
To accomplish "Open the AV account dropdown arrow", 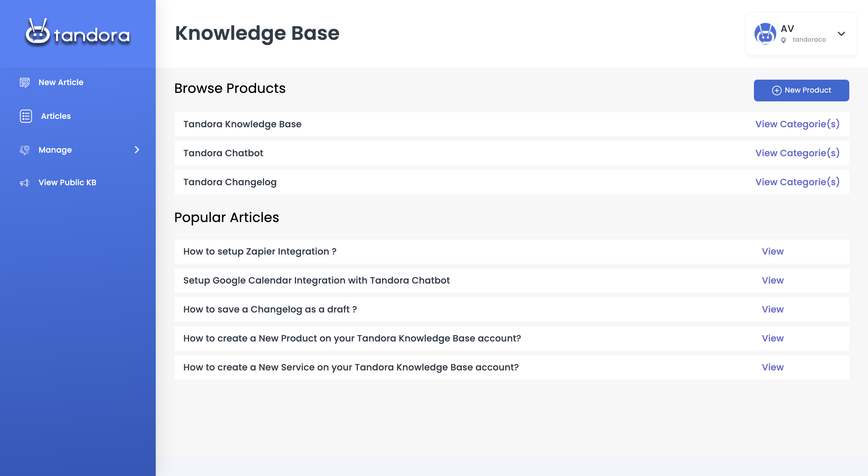I will click(x=841, y=34).
